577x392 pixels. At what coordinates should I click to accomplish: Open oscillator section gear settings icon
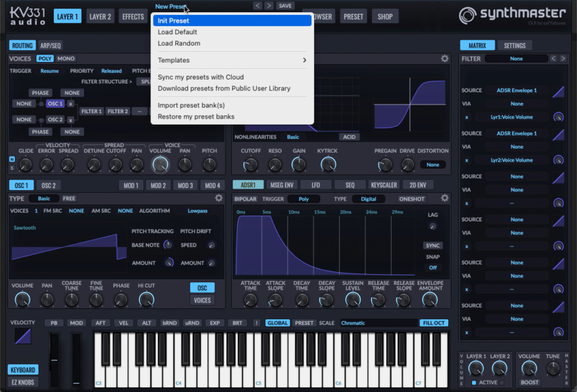click(x=218, y=198)
